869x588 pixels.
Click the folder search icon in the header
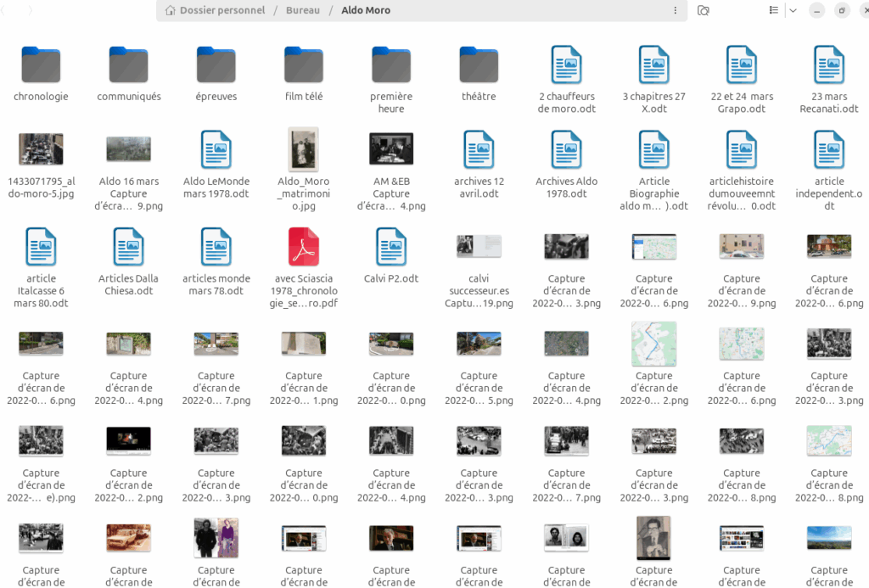(x=703, y=10)
